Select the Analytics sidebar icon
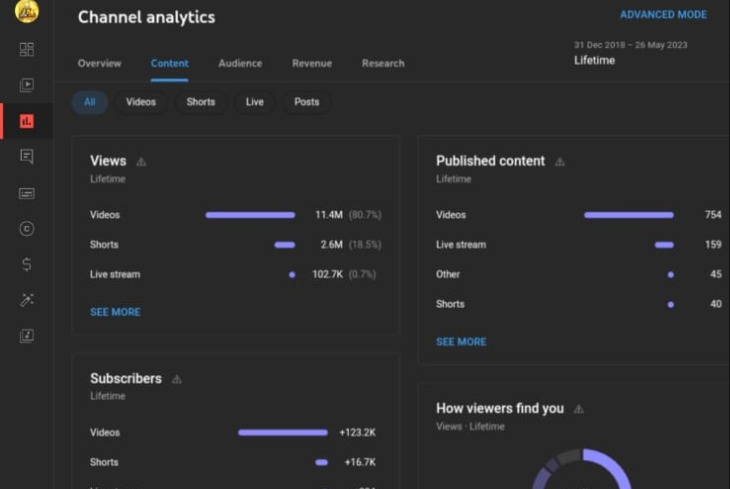 click(27, 121)
